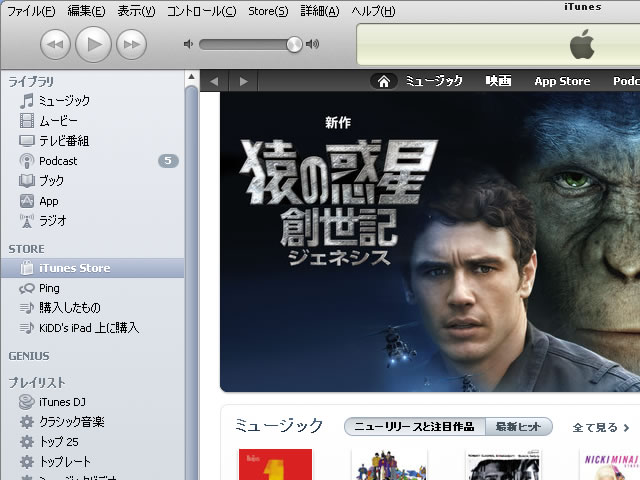Image resolution: width=640 pixels, height=480 pixels.
Task: Click the red Beatles 1 album cover
Action: tap(276, 464)
